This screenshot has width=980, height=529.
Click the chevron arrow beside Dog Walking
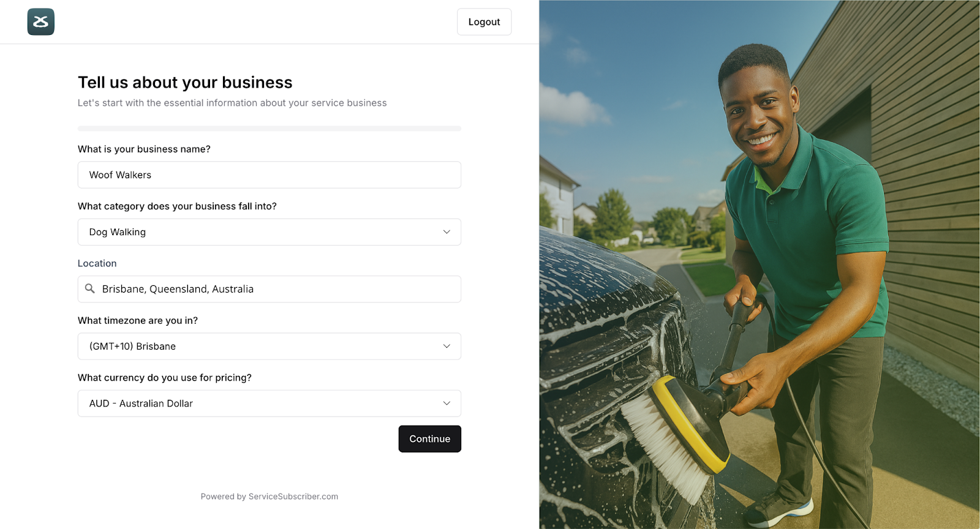point(447,232)
